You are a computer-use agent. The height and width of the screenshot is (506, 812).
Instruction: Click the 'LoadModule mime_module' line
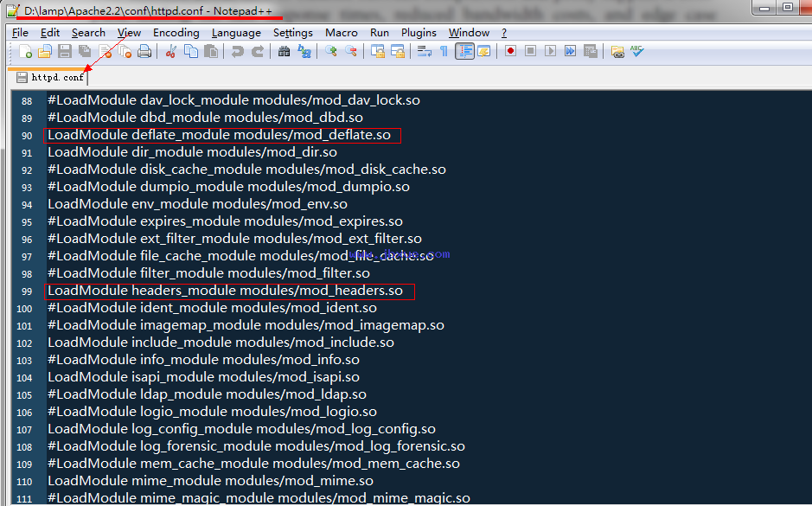point(210,481)
